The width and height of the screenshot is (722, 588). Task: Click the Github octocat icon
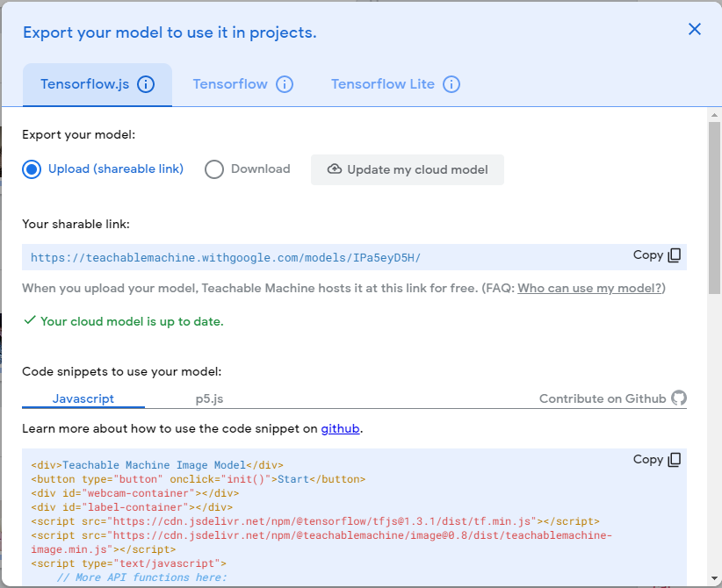click(x=679, y=398)
